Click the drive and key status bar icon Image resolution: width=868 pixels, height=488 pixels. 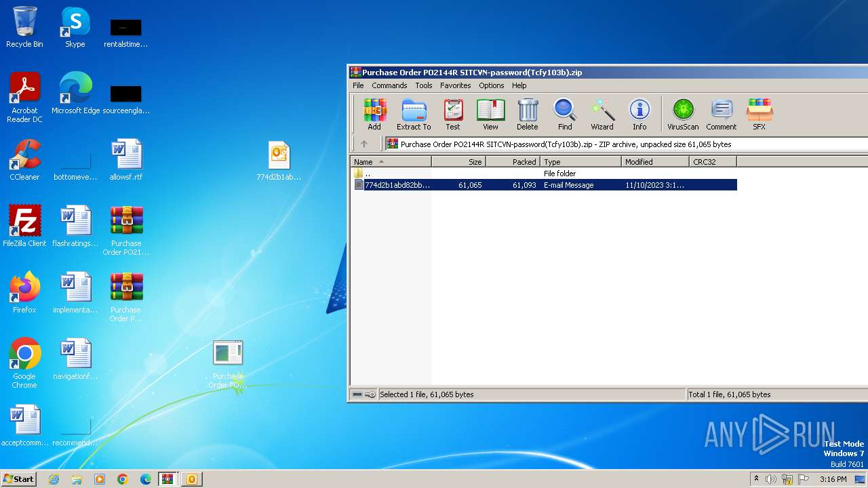tap(364, 394)
